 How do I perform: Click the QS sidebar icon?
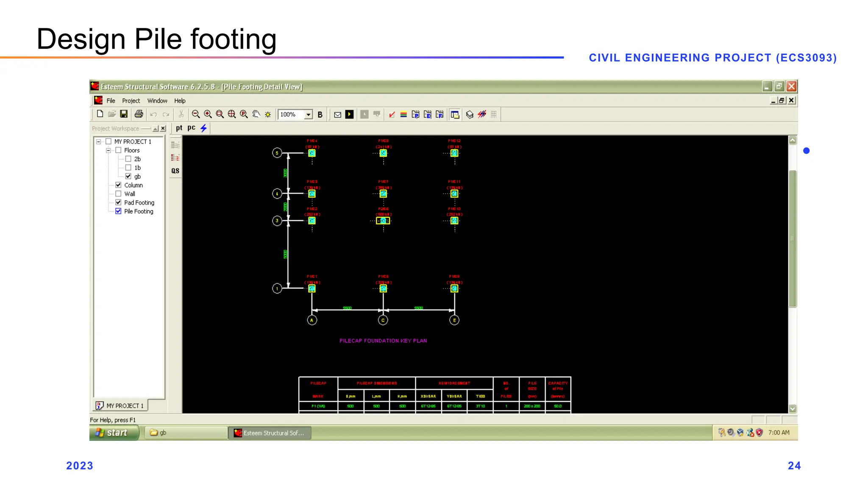pyautogui.click(x=175, y=171)
